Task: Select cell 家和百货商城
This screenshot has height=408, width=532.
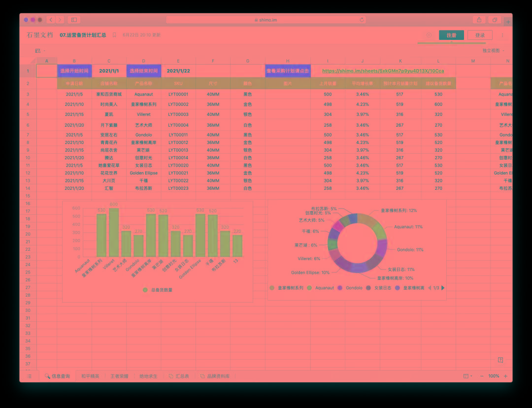Action: pos(109,95)
